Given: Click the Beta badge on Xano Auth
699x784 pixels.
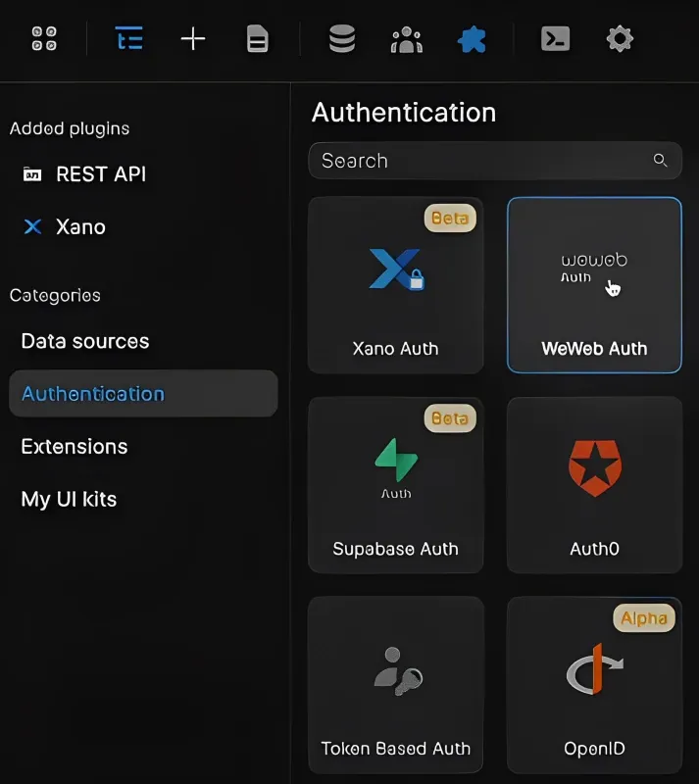Looking at the screenshot, I should 450,218.
